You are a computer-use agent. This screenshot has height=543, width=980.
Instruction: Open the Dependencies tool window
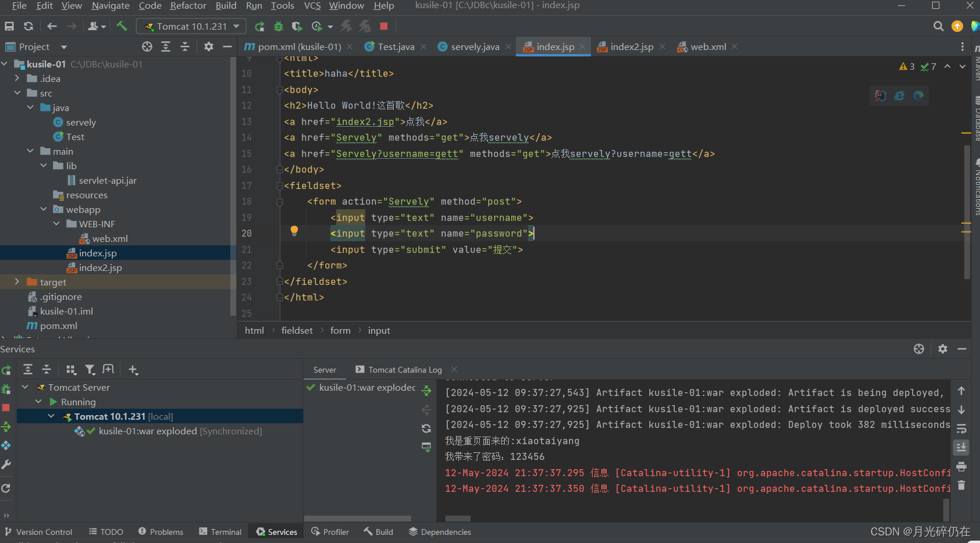440,532
